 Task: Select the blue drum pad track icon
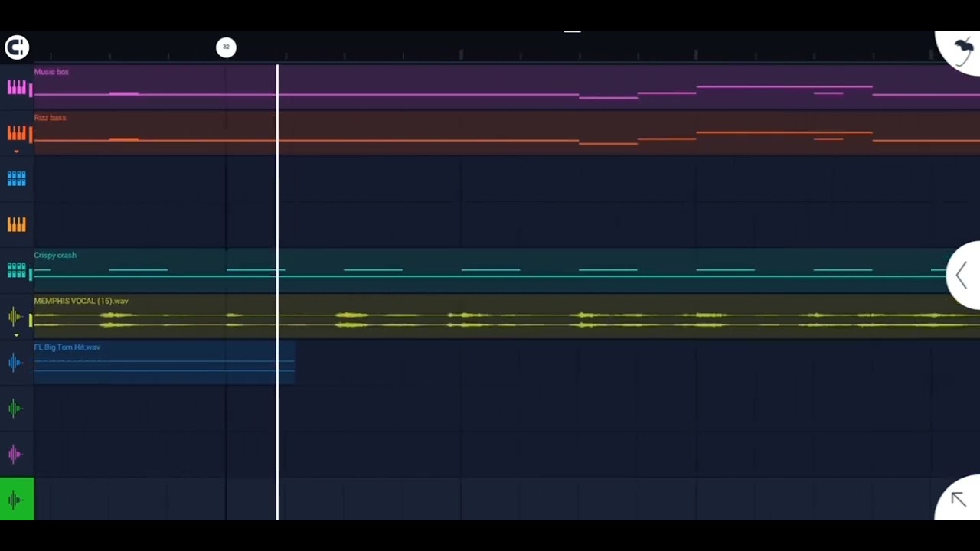point(16,179)
